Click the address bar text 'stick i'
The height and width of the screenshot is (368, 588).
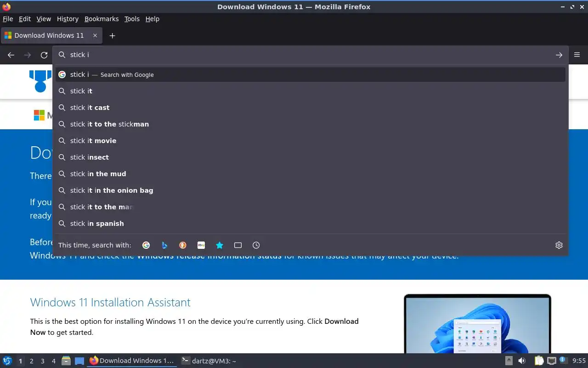(x=79, y=55)
